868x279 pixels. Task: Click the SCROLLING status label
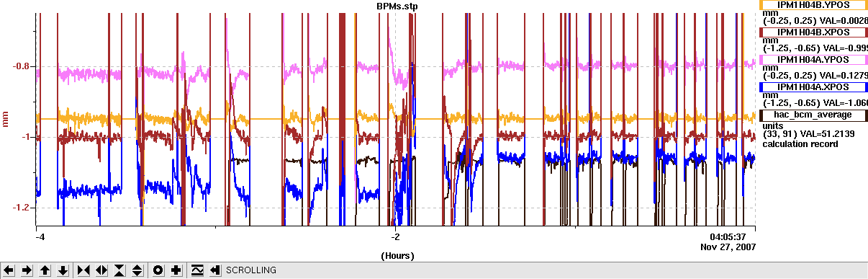251,270
